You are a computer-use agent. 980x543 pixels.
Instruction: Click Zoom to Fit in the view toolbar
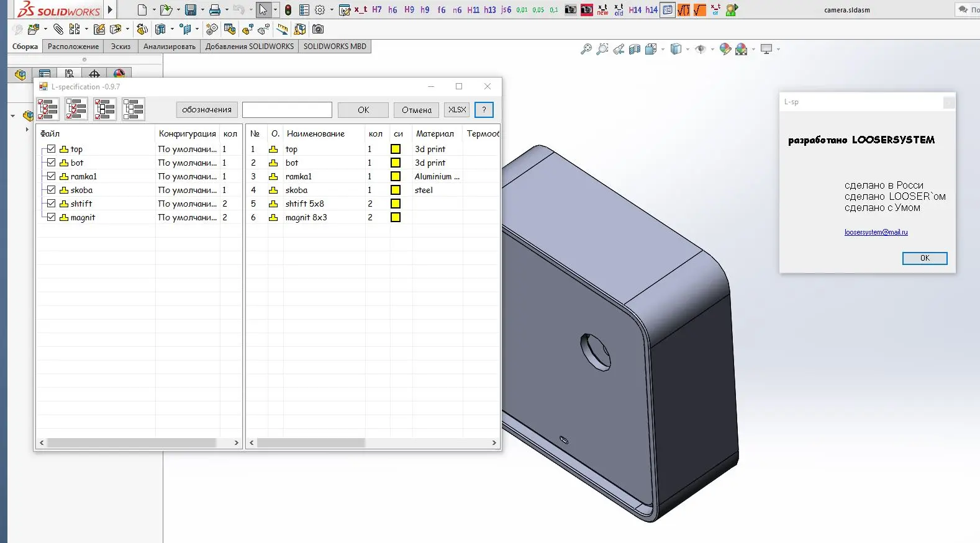tap(586, 49)
